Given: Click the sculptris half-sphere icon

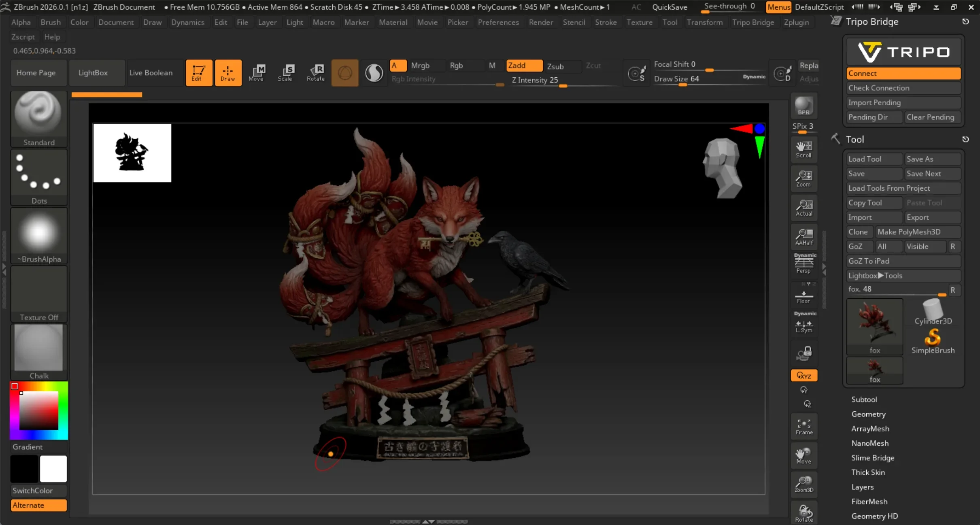Looking at the screenshot, I should point(374,73).
